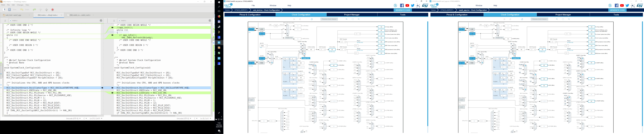
Task: Open AHB Prescaler dropdown in sam2_app CubeMX
Action: click(x=533, y=50)
